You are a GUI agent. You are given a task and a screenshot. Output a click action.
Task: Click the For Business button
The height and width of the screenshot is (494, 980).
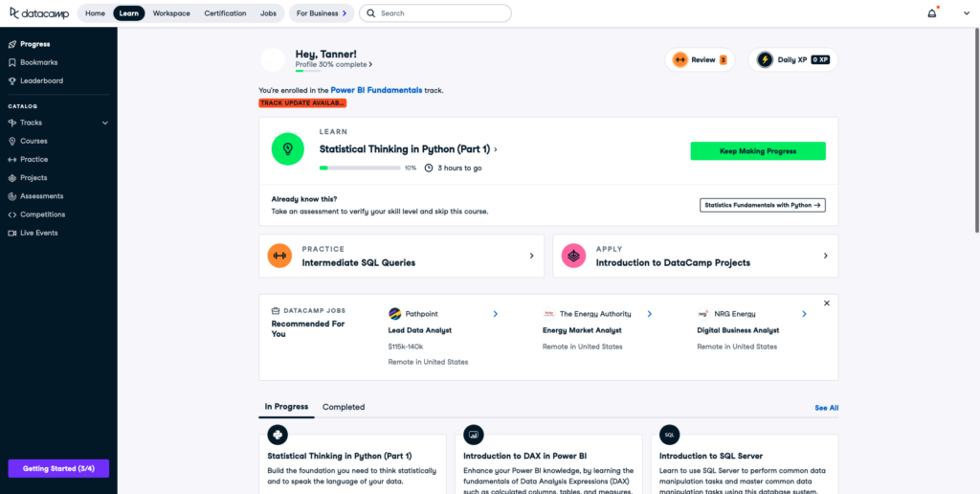click(x=322, y=13)
